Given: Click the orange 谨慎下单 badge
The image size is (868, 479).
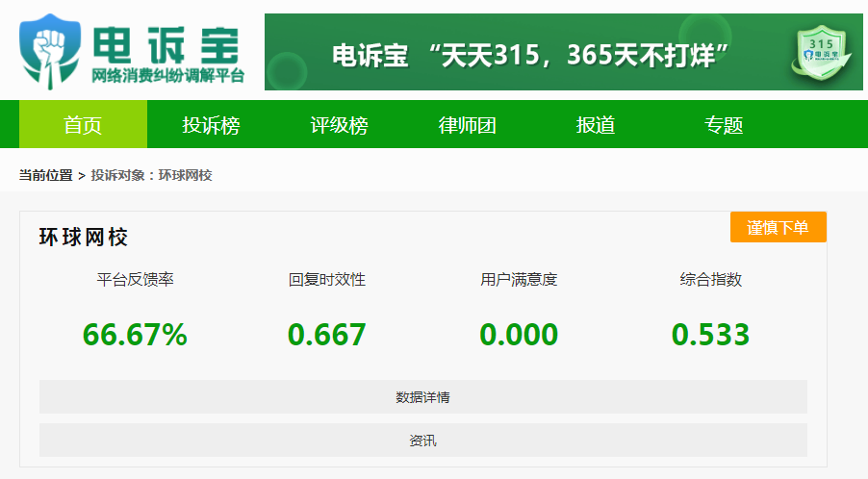Looking at the screenshot, I should pyautogui.click(x=778, y=228).
